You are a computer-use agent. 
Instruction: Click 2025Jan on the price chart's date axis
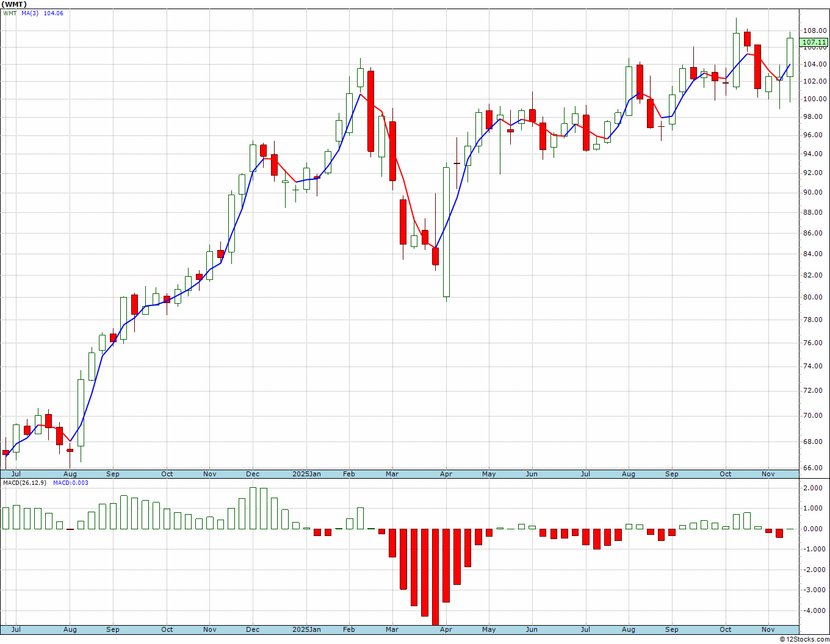coord(306,474)
